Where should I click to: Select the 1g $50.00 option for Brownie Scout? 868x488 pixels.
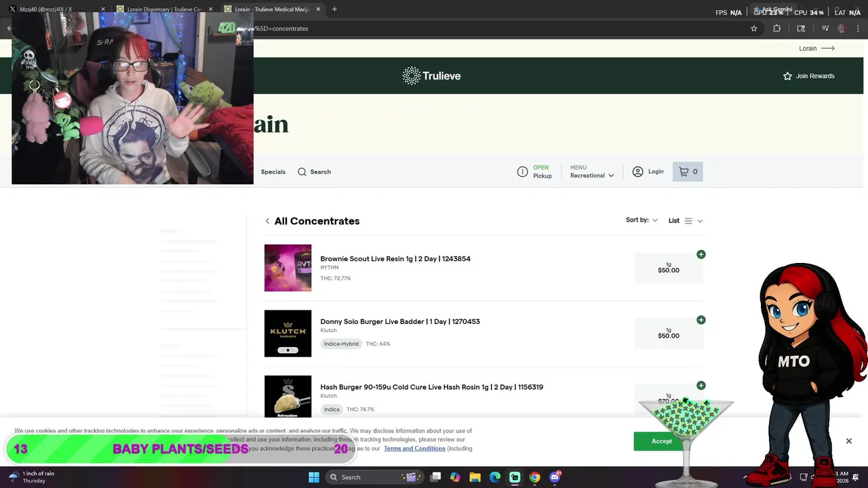pos(669,268)
